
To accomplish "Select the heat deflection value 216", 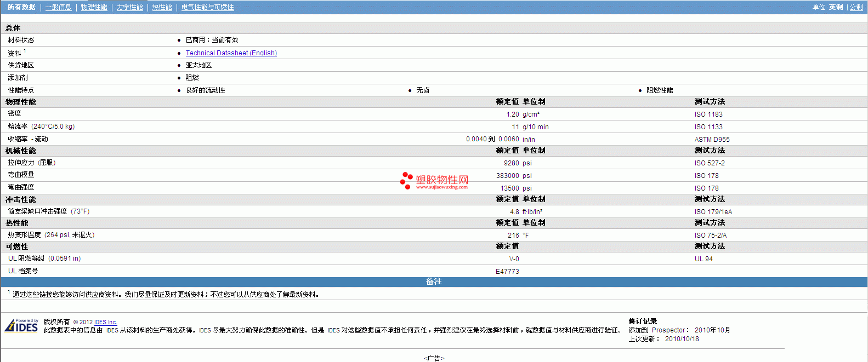I will click(x=513, y=235).
